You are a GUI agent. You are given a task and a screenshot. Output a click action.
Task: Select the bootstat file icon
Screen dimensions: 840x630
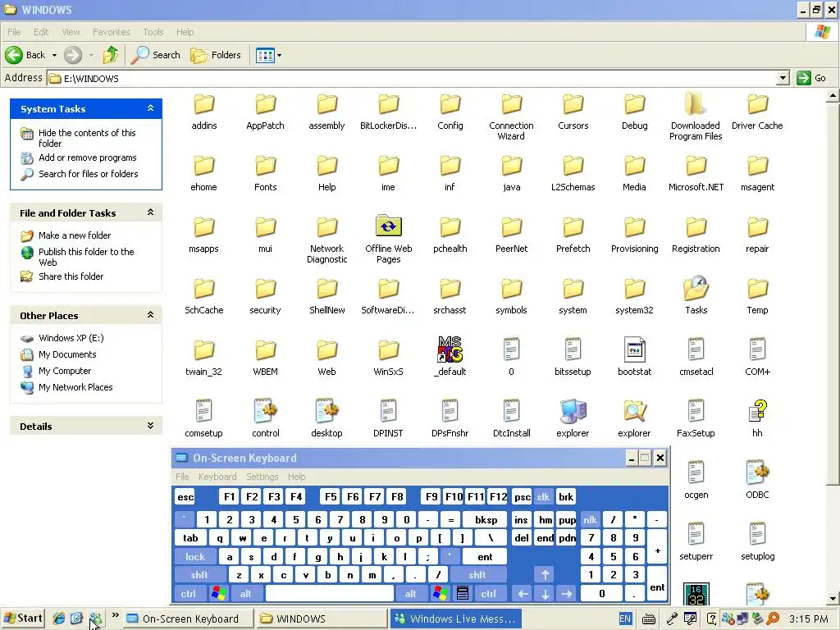point(634,349)
